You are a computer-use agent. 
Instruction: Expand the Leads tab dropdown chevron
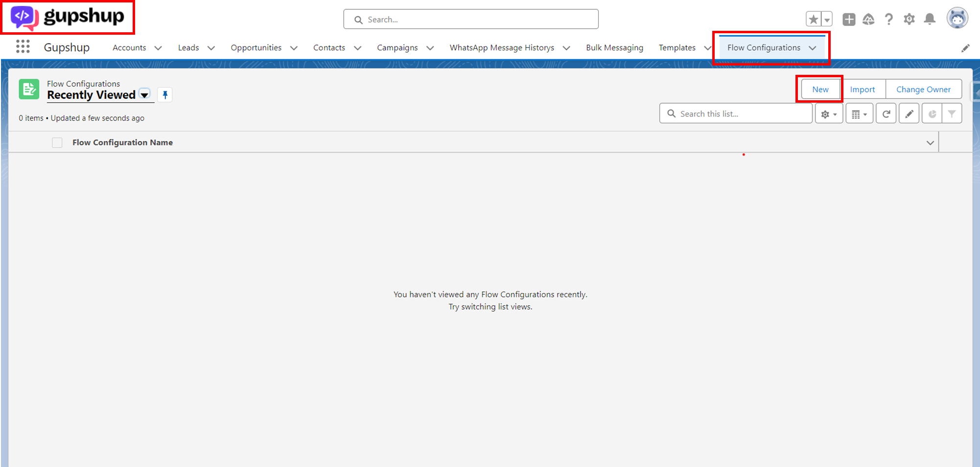pos(211,48)
